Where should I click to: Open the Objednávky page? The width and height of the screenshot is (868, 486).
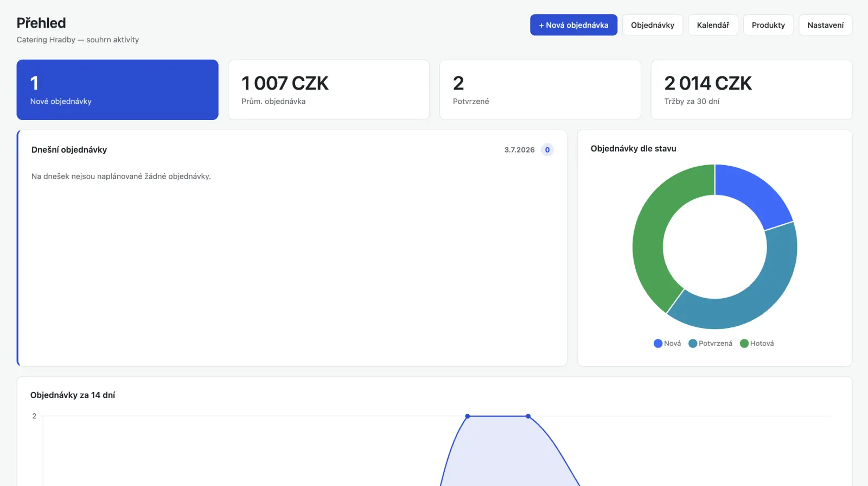(x=653, y=25)
